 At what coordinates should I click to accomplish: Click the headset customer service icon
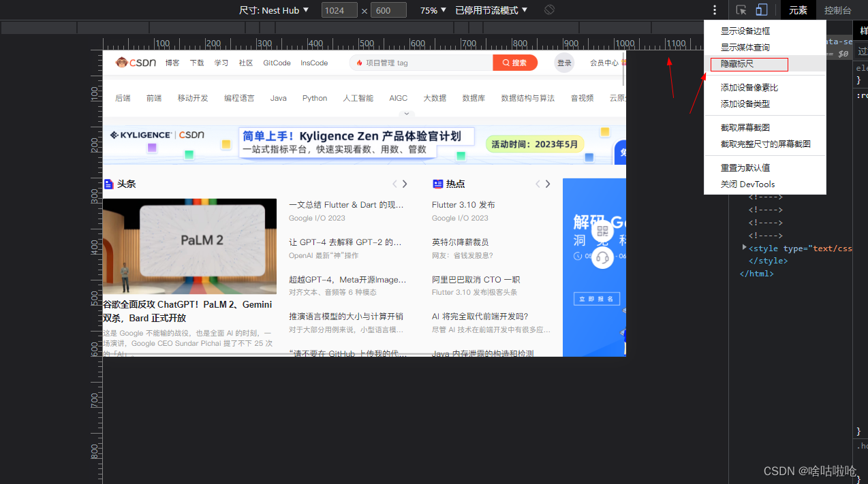602,257
